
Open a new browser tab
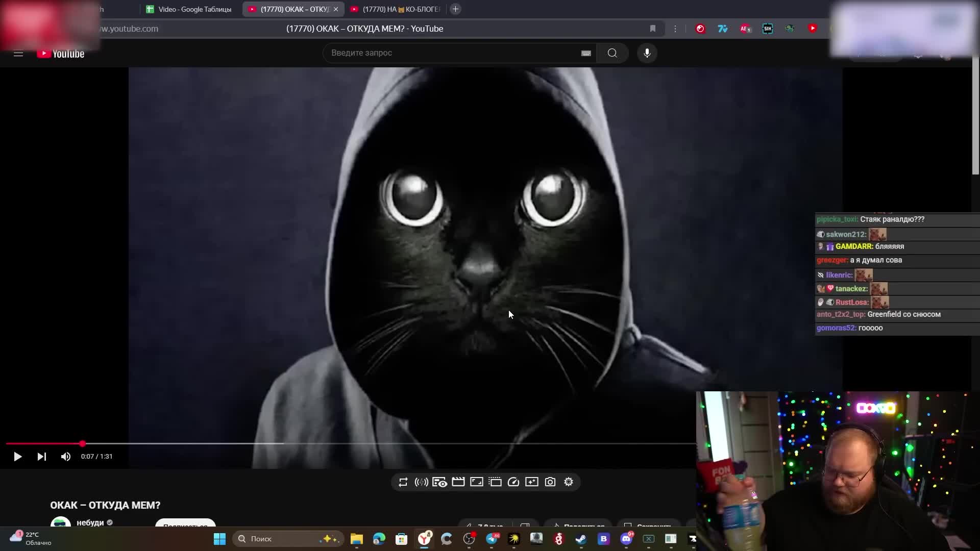pos(456,9)
